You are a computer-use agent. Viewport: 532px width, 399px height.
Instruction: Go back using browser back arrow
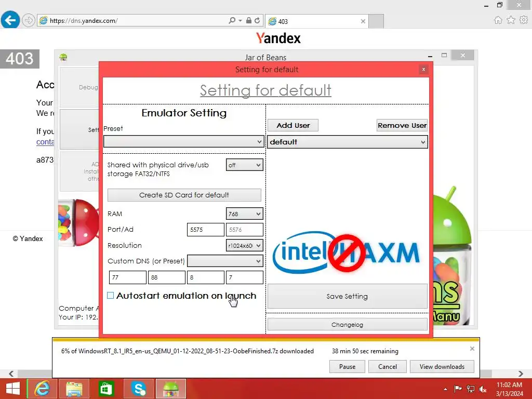[10, 20]
